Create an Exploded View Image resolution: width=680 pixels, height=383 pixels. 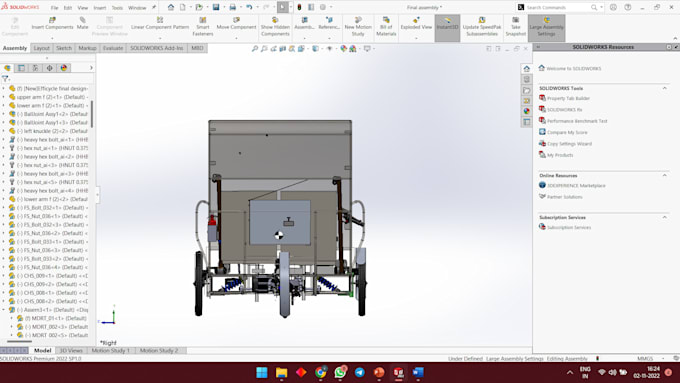tap(416, 23)
